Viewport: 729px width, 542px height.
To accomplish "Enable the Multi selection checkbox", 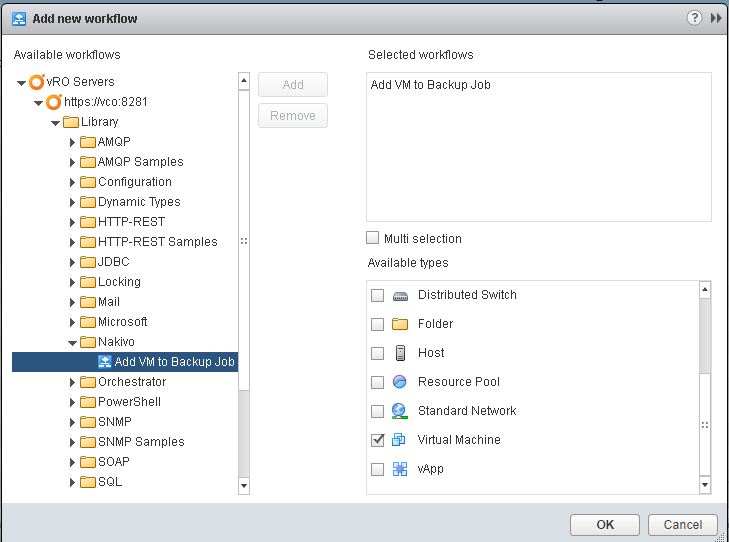I will tap(372, 238).
